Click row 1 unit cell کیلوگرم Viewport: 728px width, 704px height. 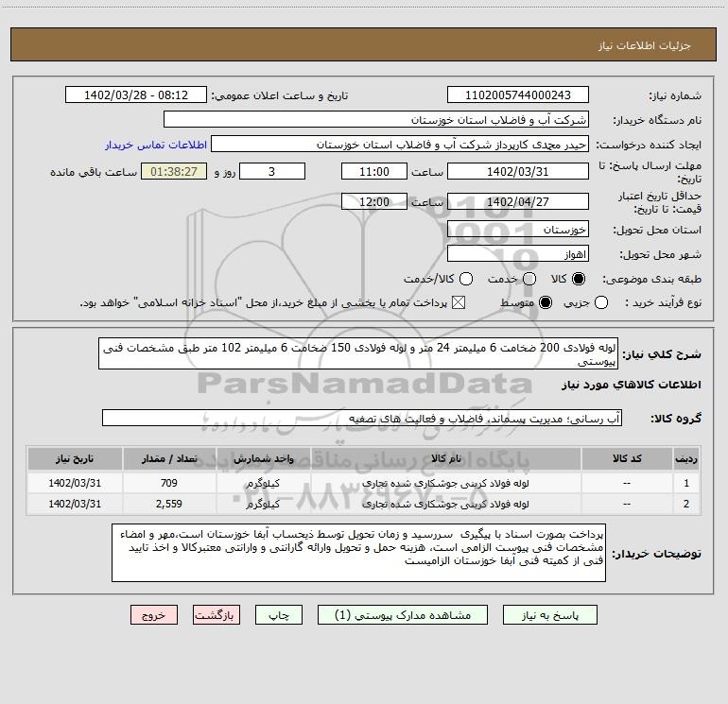point(263,483)
